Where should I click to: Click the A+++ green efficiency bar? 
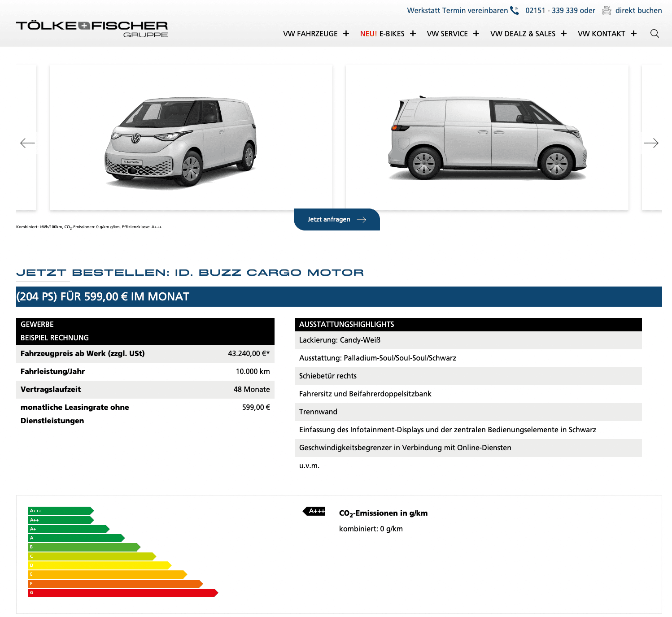tap(61, 511)
